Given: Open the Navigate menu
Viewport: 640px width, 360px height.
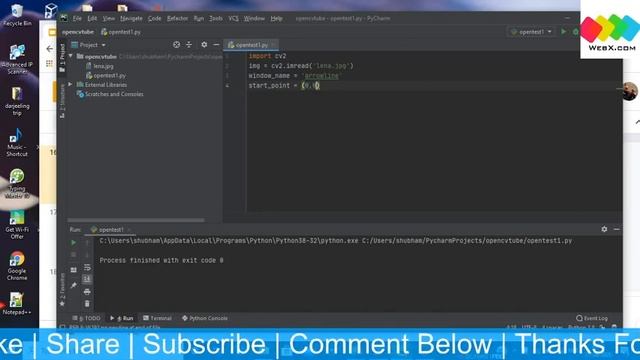Looking at the screenshot, I should click(x=131, y=18).
